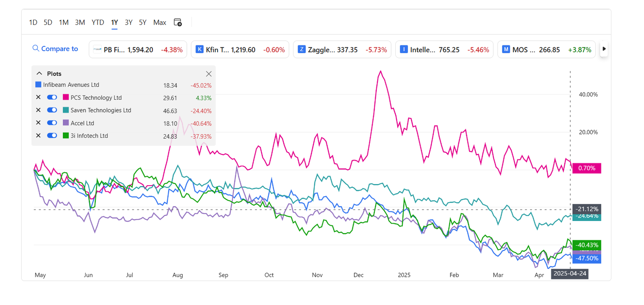Image resolution: width=644 pixels, height=305 pixels.
Task: Add PB Fintech comparison chip
Action: 138,49
